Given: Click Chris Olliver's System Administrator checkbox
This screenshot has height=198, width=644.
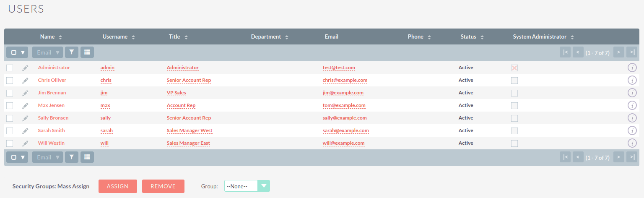Looking at the screenshot, I should click(x=514, y=81).
